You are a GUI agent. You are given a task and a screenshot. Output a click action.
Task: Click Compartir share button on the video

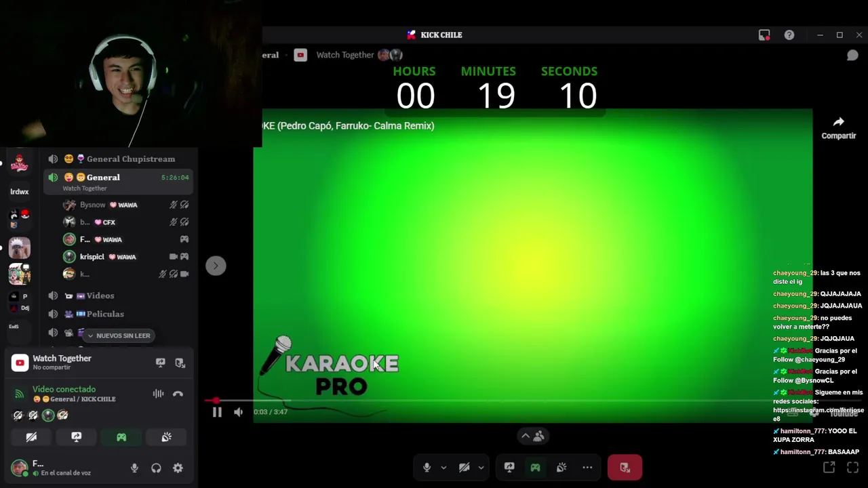coord(839,128)
